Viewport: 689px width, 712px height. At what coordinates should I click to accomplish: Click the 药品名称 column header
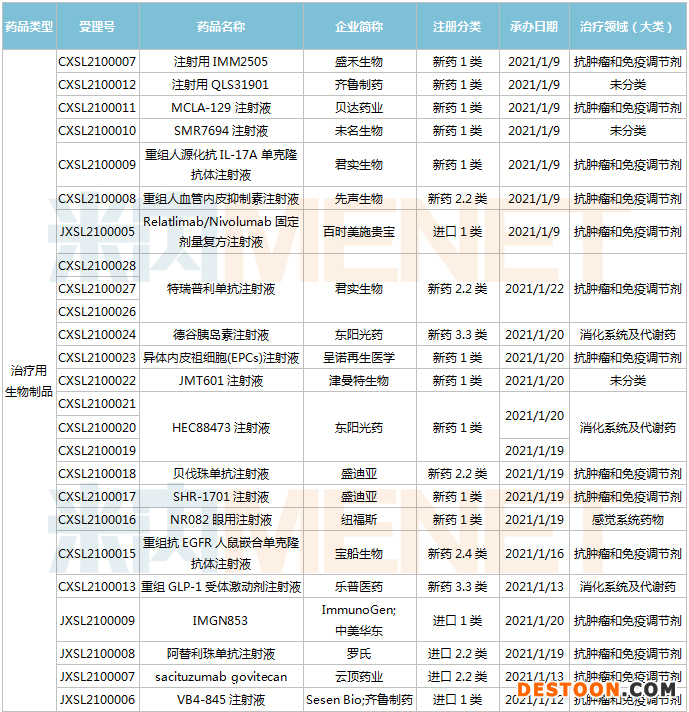[x=220, y=26]
